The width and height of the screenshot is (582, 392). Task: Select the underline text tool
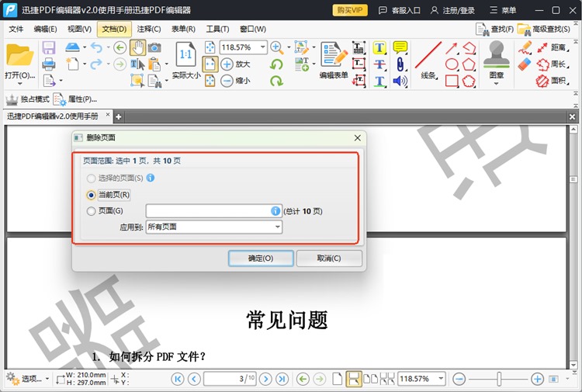pyautogui.click(x=379, y=81)
